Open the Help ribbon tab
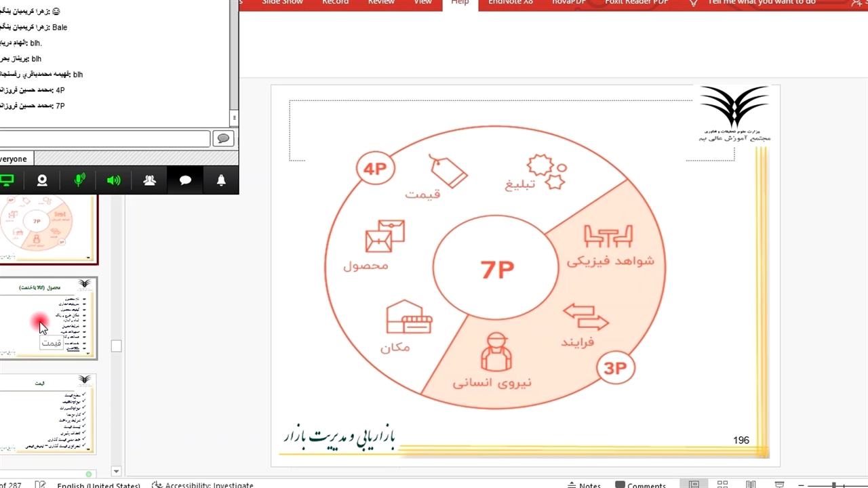Image resolution: width=868 pixels, height=488 pixels. pyautogui.click(x=460, y=3)
